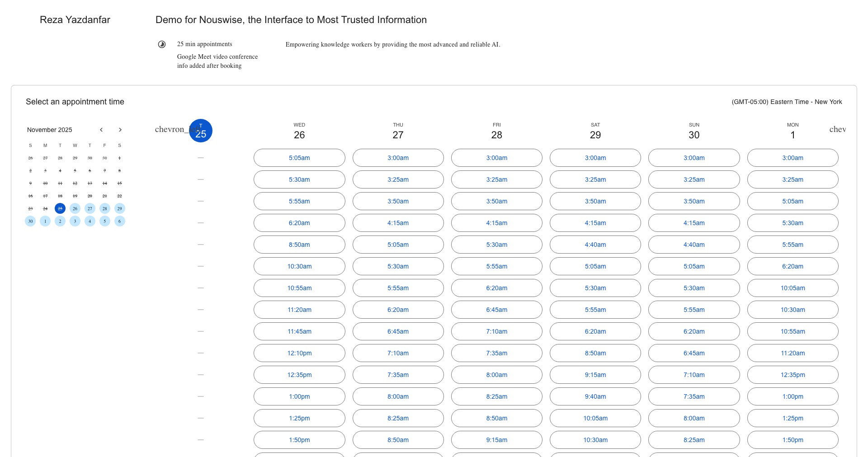Book Wednesday 26 at 1:50pm
Screen dimensions: 868x457
click(299, 440)
